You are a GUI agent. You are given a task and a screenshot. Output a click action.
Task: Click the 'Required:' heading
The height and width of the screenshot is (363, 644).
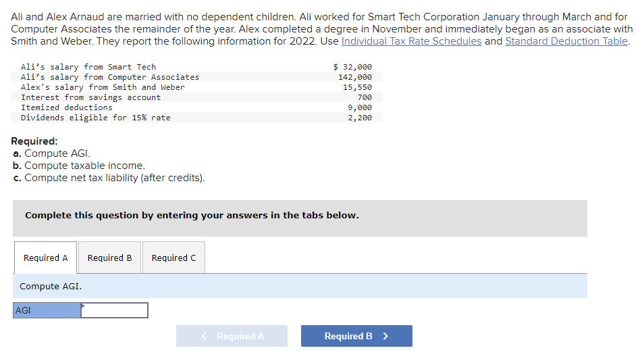(x=34, y=141)
